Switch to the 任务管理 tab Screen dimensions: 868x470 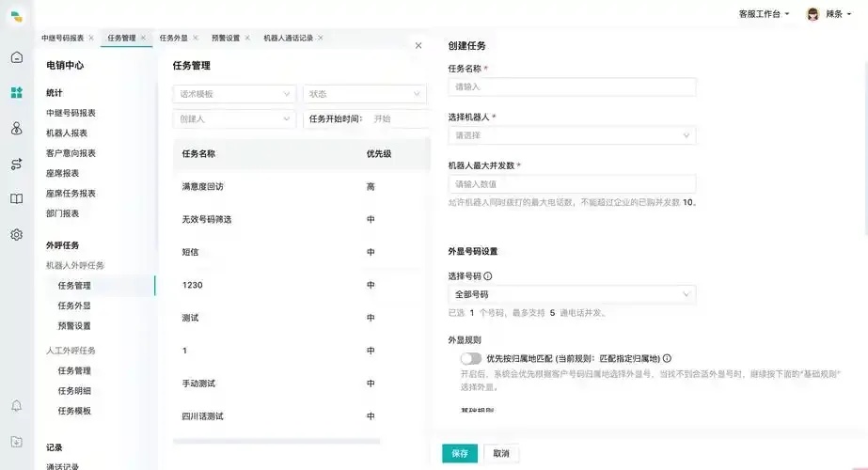121,38
